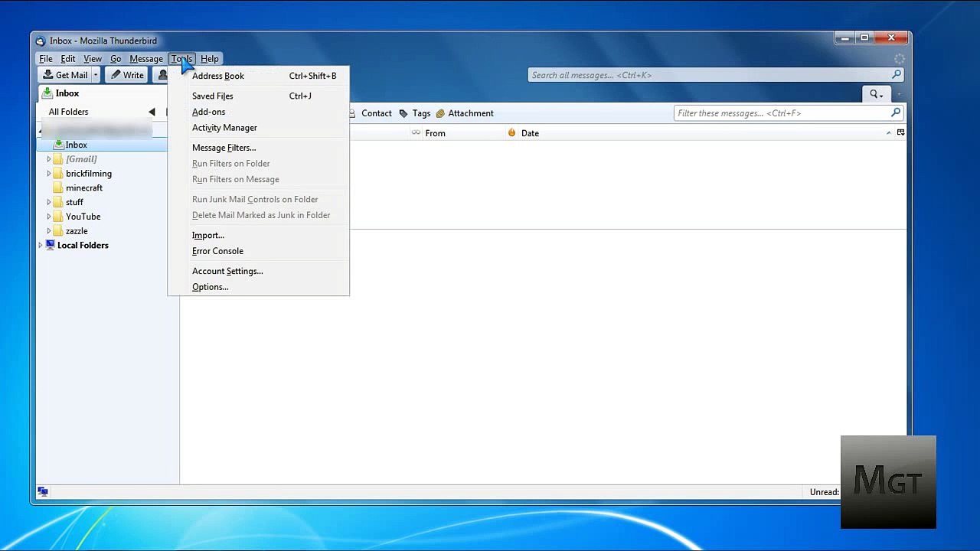Click the magnifier icon in global search box
This screenshot has width=980, height=551.
897,75
